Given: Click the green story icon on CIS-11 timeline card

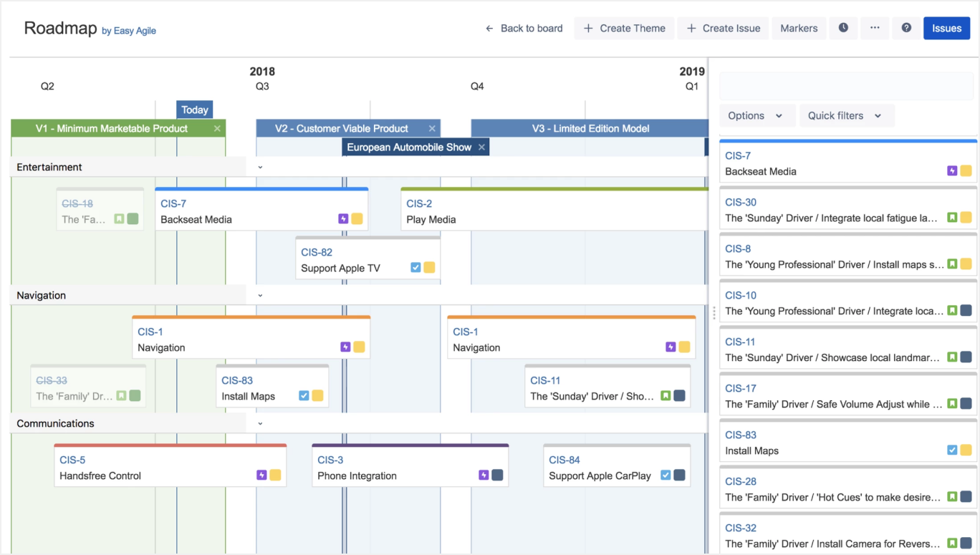Looking at the screenshot, I should coord(666,396).
